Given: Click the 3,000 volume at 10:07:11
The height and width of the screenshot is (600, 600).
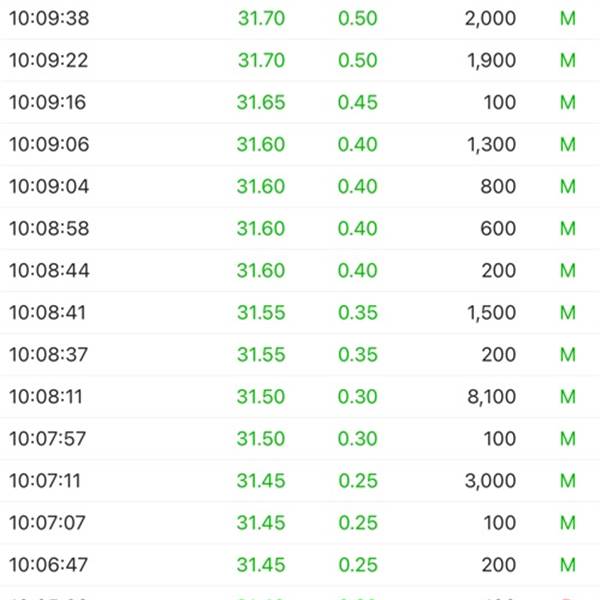Looking at the screenshot, I should (x=491, y=481).
